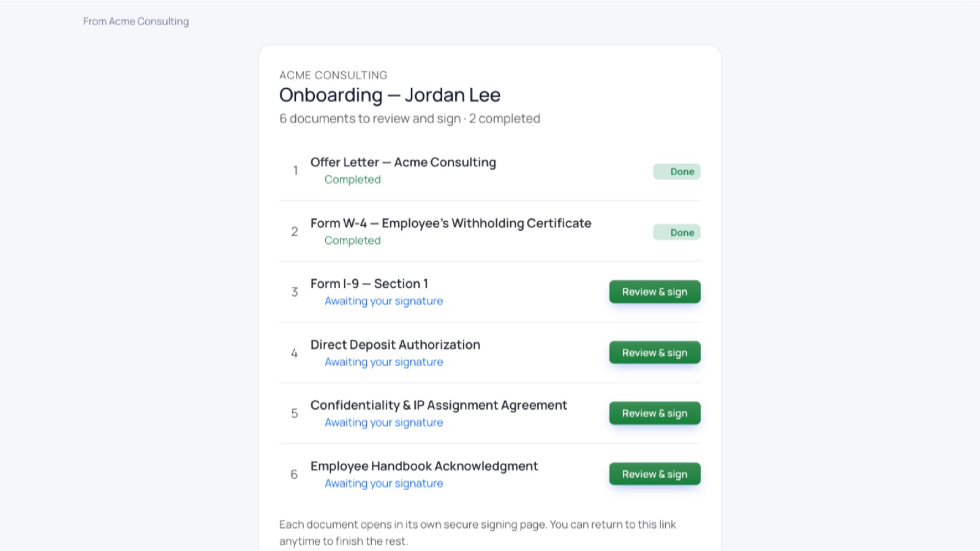Open Confidentiality & IP Assignment Agreement title
Image resolution: width=980 pixels, height=551 pixels.
pos(439,405)
